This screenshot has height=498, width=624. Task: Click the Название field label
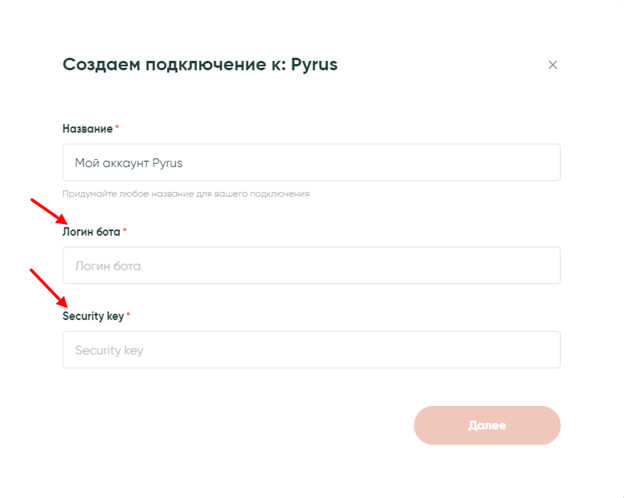87,129
